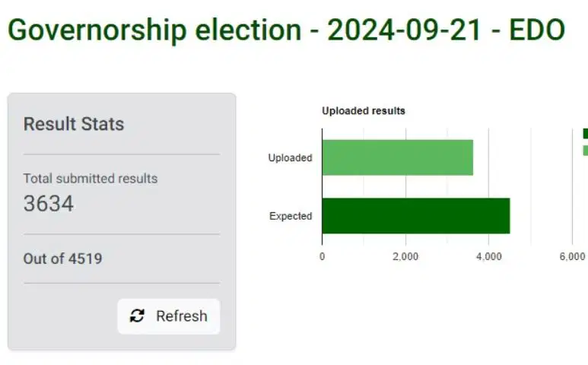Click the dark green legend swatch
Image resolution: width=588 pixels, height=365 pixels.
tap(586, 133)
